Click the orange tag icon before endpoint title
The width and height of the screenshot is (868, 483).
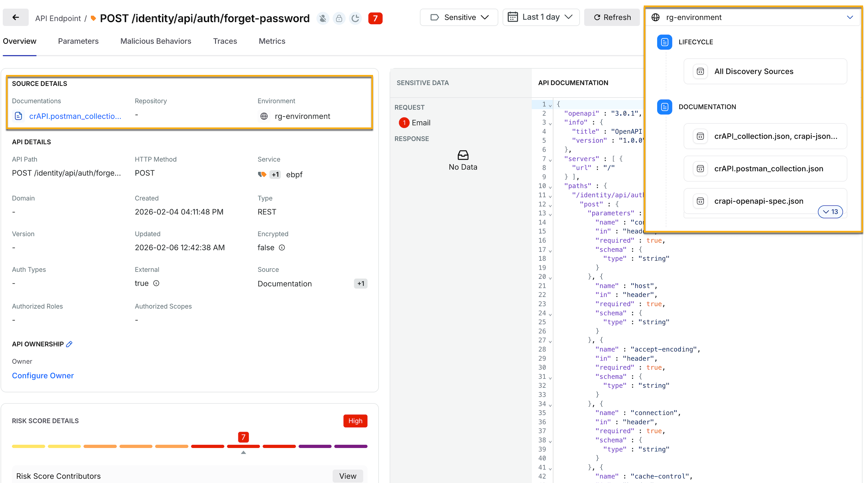93,18
